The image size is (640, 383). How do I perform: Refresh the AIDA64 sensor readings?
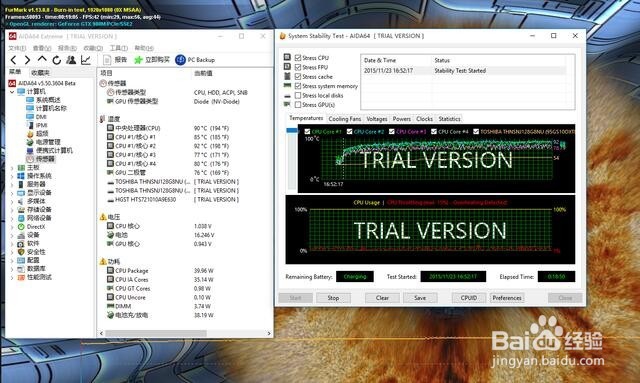(57, 60)
